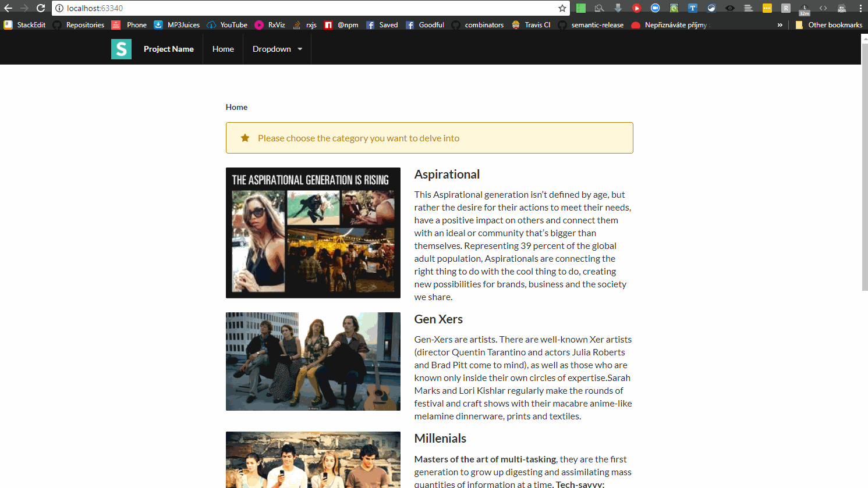Click the site info icon in address bar
The height and width of the screenshot is (488, 868).
(x=59, y=8)
